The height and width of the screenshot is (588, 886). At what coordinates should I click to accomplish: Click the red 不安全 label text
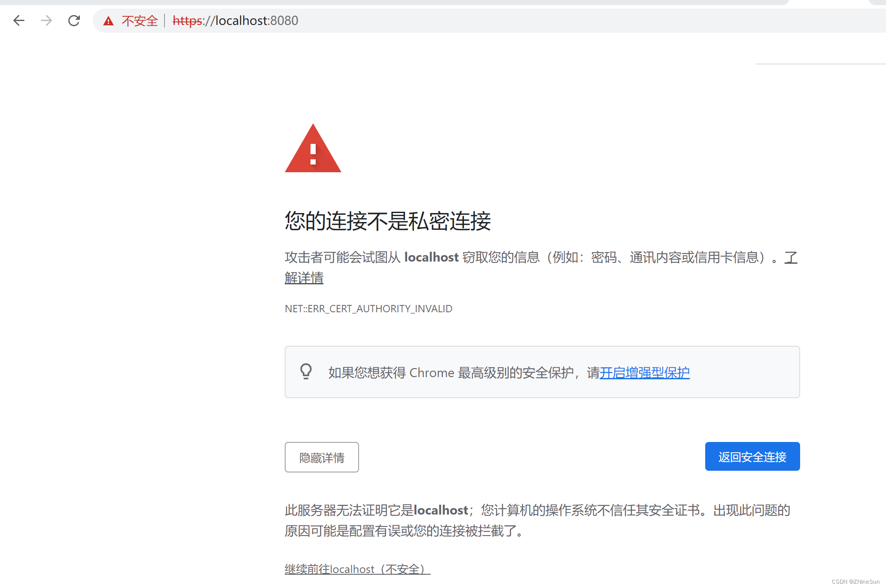[x=140, y=21]
